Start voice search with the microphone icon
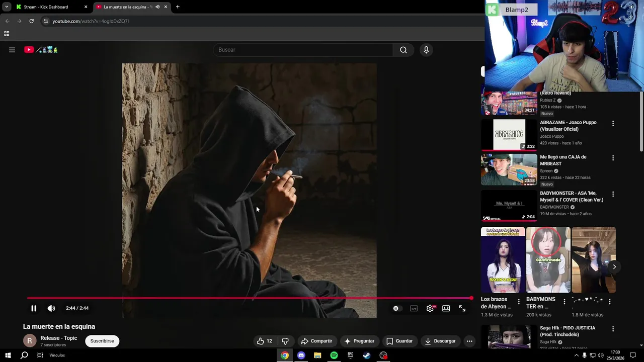 pos(426,50)
